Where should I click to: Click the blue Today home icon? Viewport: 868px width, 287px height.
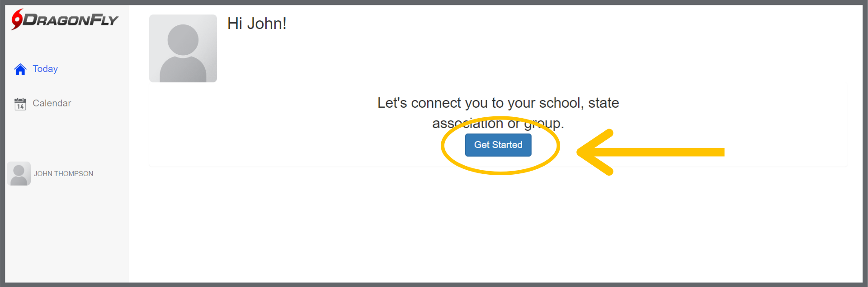tap(20, 69)
